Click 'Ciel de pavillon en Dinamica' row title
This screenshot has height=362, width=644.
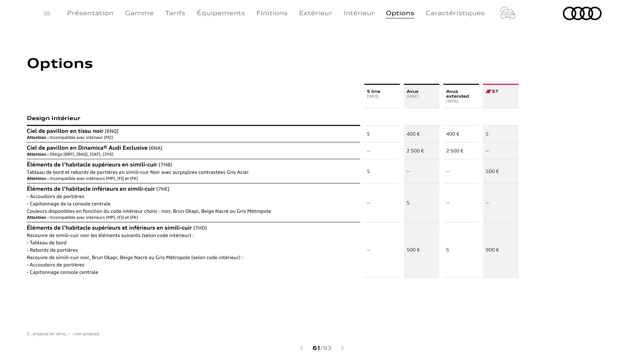point(95,148)
